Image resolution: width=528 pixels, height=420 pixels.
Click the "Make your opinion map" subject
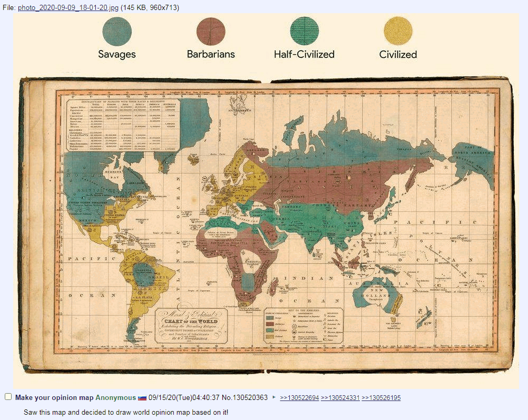coord(54,397)
